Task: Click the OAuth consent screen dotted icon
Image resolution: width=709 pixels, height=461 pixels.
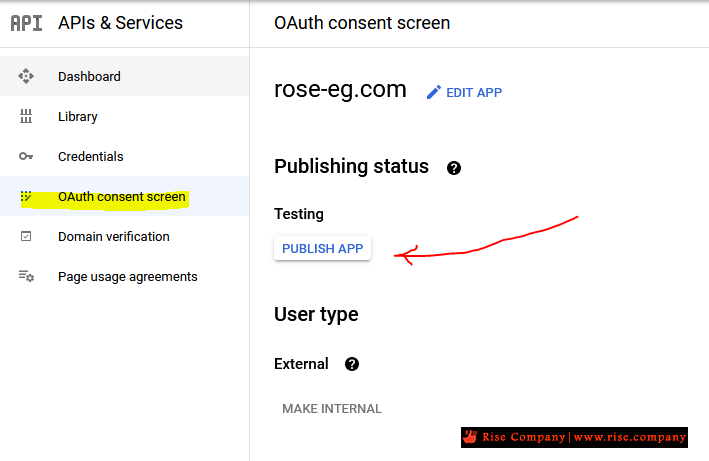Action: pos(26,196)
